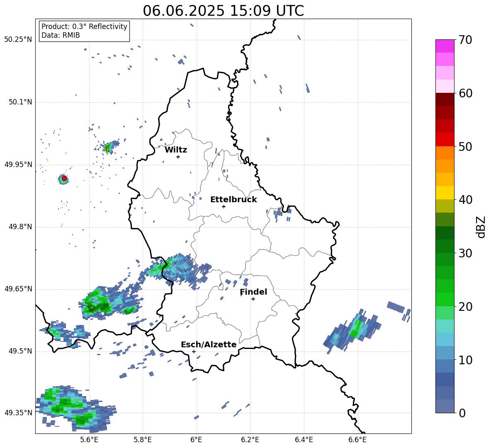Click the 6.2°E longitude label
Screen dimensions: 491x448
250,440
